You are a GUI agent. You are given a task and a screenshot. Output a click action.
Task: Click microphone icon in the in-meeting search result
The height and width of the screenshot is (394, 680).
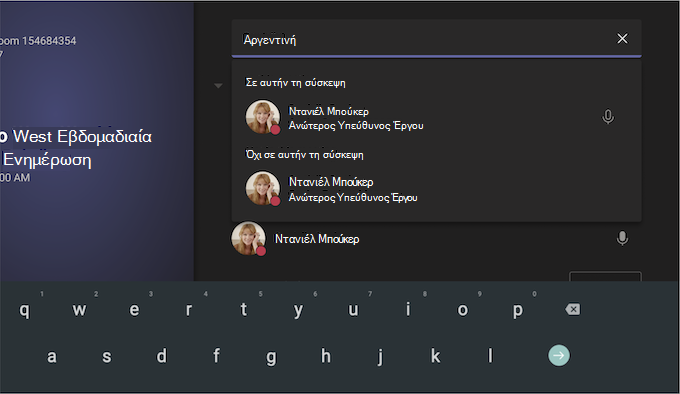pos(608,117)
